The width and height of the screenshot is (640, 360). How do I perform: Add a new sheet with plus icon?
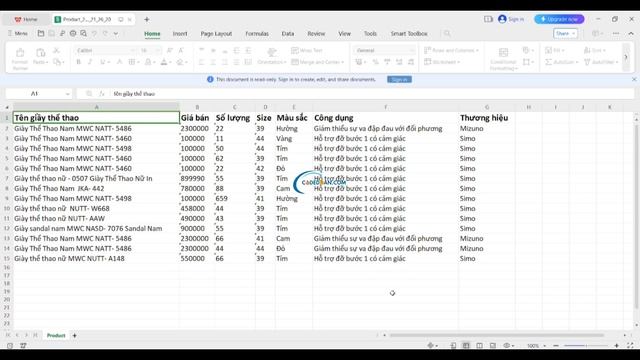point(74,336)
